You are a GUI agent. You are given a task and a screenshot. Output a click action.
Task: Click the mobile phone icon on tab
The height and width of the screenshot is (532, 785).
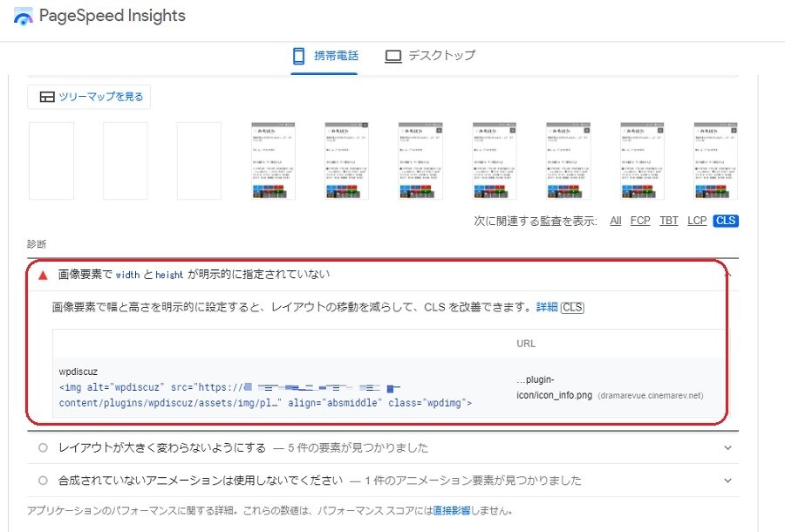pyautogui.click(x=298, y=56)
